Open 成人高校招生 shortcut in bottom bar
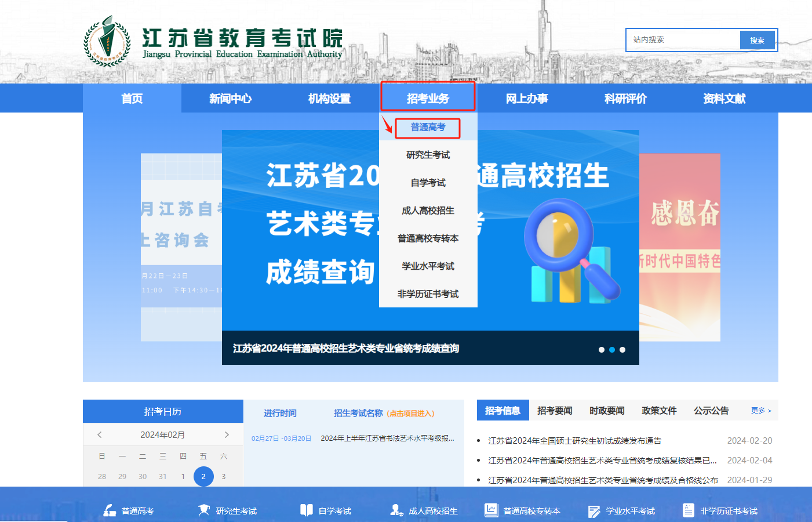812x522 pixels. point(424,510)
